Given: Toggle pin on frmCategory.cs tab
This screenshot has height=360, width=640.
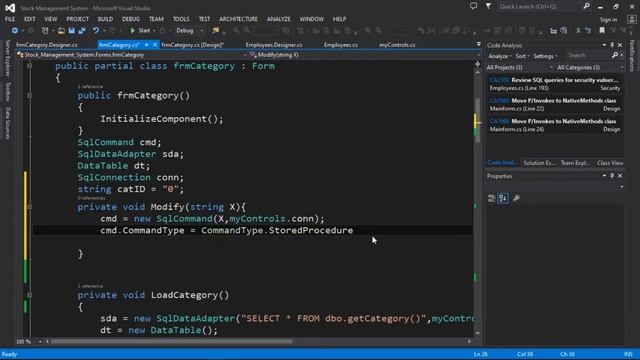Looking at the screenshot, I should 147,44.
